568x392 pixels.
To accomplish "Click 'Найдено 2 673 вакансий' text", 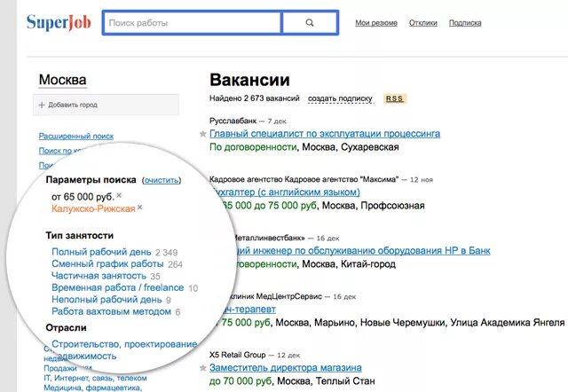I will [255, 98].
